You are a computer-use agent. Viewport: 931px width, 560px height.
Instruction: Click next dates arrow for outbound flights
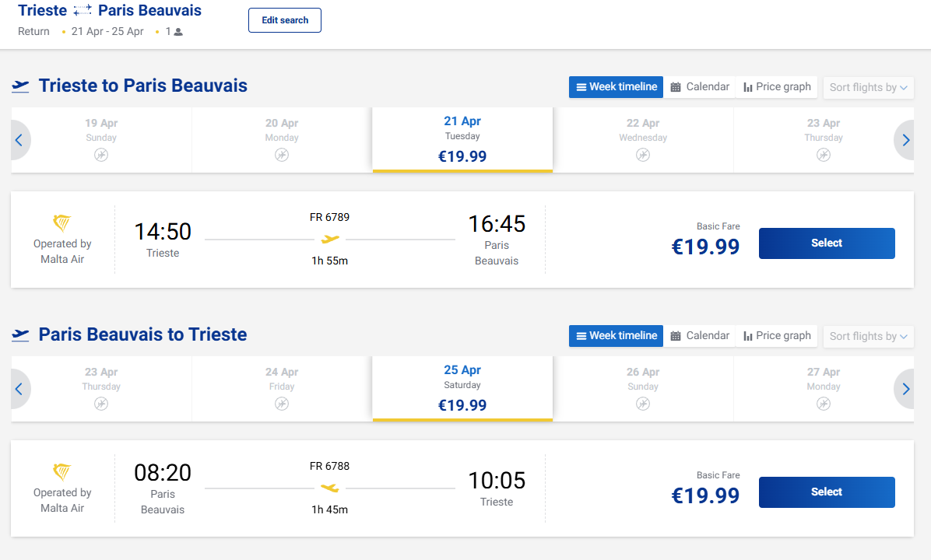905,141
